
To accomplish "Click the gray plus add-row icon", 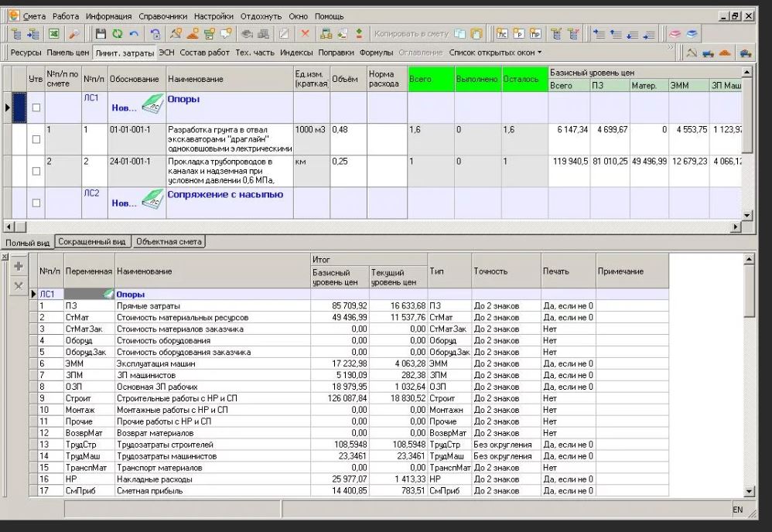I will [19, 266].
